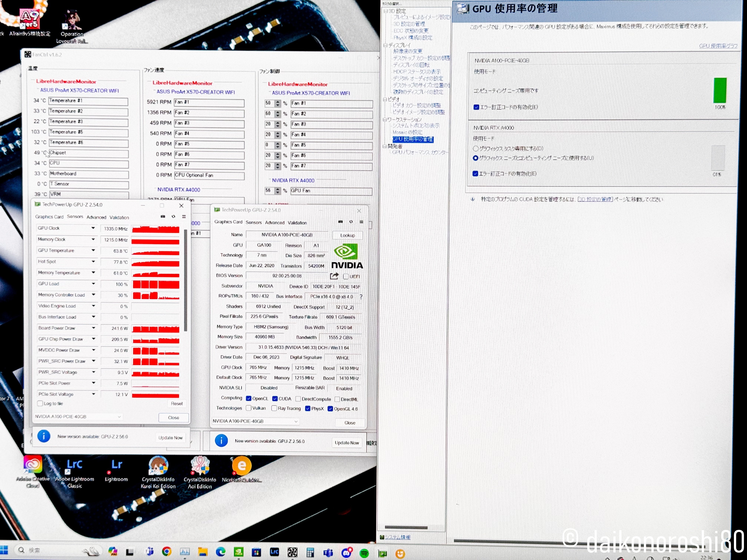The image size is (747, 560).
Task: Click Lookup button next to GPU name
Action: pyautogui.click(x=348, y=235)
